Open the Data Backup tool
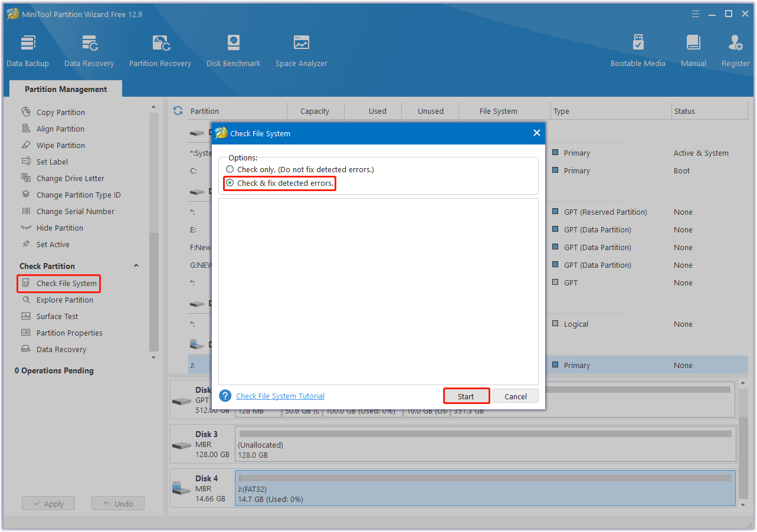This screenshot has height=532, width=757. tap(28, 51)
